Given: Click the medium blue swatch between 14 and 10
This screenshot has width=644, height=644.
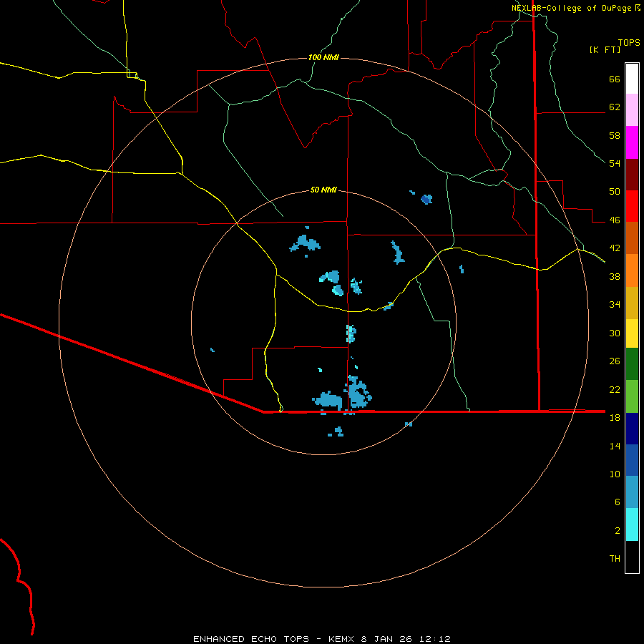Looking at the screenshot, I should (632, 460).
